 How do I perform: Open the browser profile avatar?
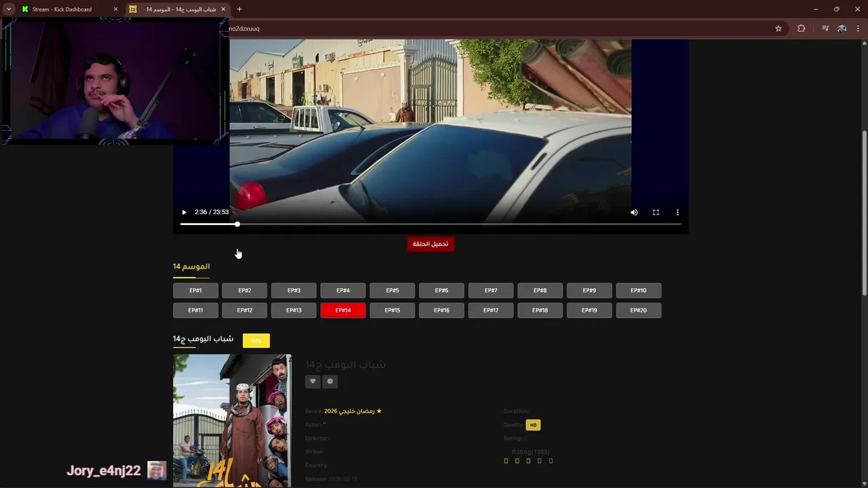click(x=842, y=28)
